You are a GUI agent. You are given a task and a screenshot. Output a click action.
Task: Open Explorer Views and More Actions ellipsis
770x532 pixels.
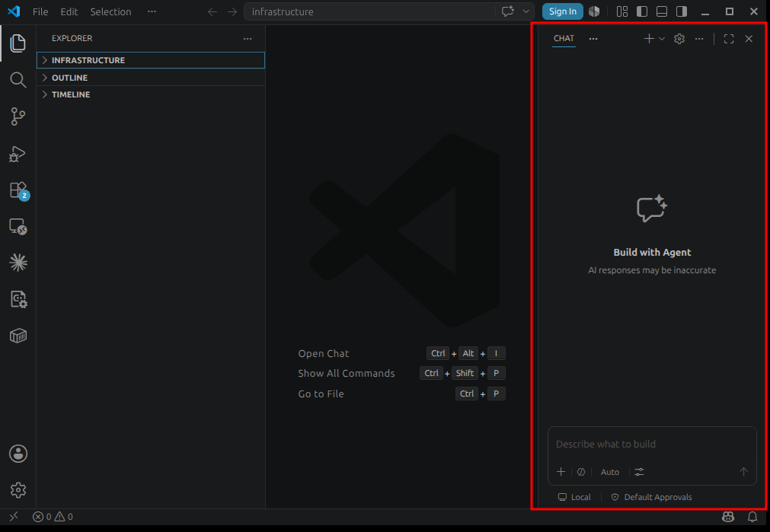click(248, 38)
